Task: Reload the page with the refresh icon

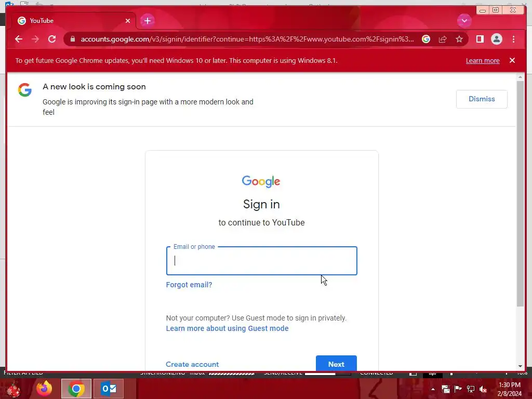Action: point(52,39)
